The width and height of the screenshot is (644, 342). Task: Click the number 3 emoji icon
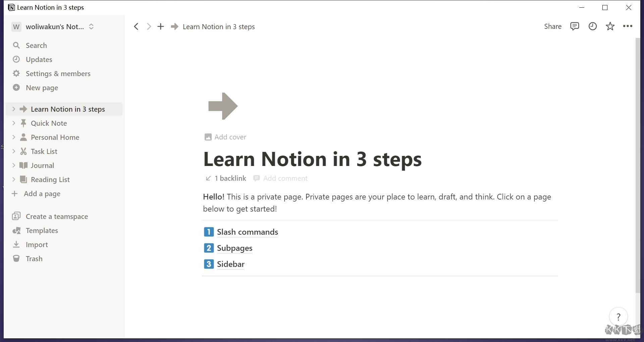(x=209, y=264)
